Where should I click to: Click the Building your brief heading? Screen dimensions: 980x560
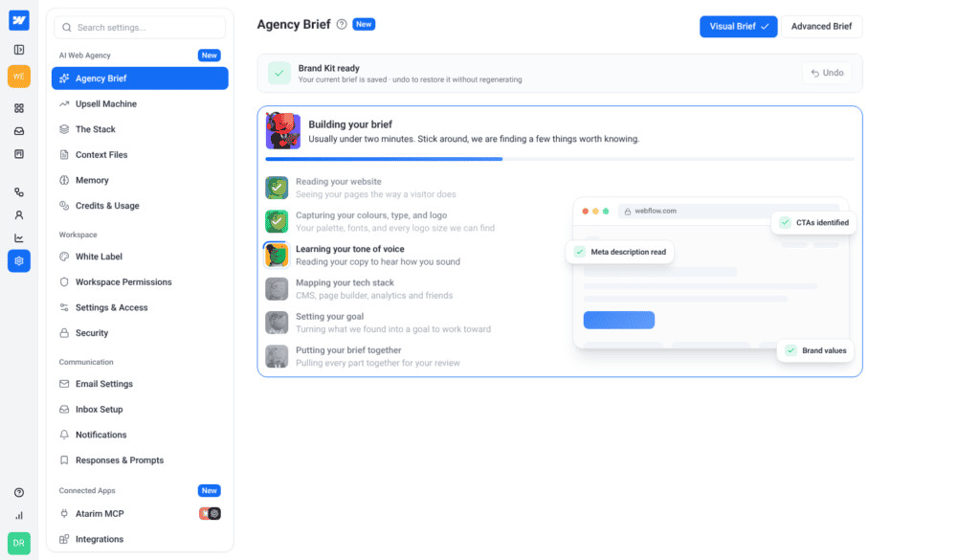pyautogui.click(x=350, y=124)
